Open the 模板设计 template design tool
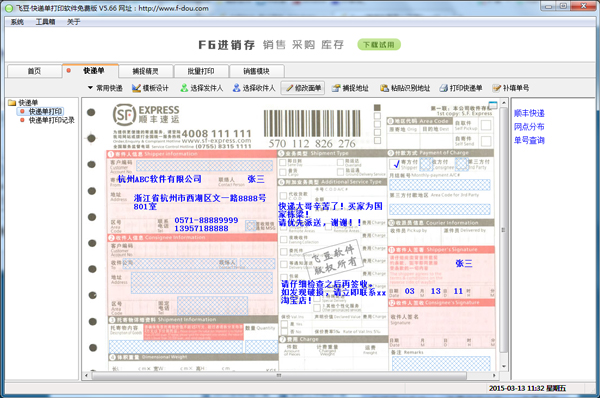The image size is (600, 398). pyautogui.click(x=150, y=88)
